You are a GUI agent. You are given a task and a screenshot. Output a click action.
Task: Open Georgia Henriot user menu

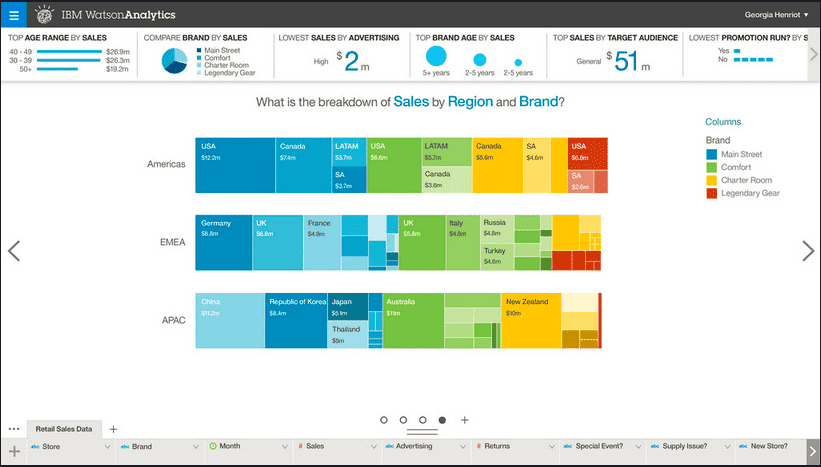[776, 15]
